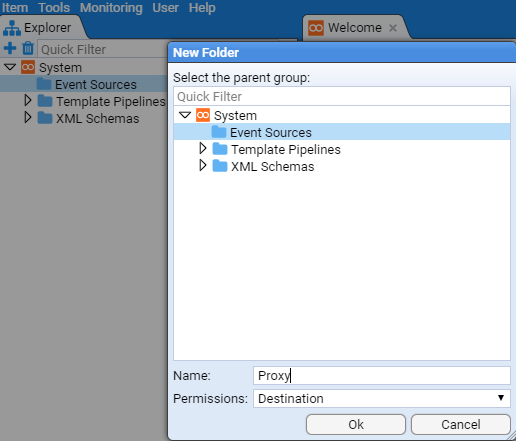Close the Welcome tab

tap(393, 28)
